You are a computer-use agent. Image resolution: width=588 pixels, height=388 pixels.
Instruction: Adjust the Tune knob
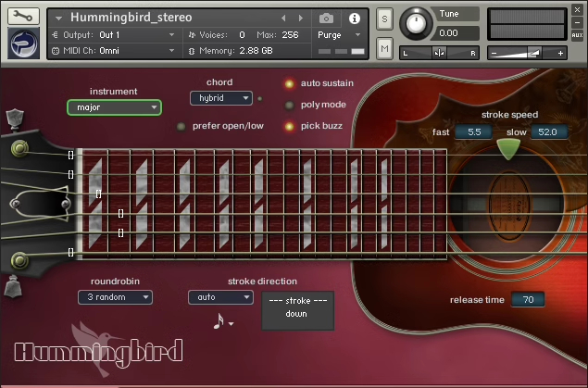click(416, 23)
